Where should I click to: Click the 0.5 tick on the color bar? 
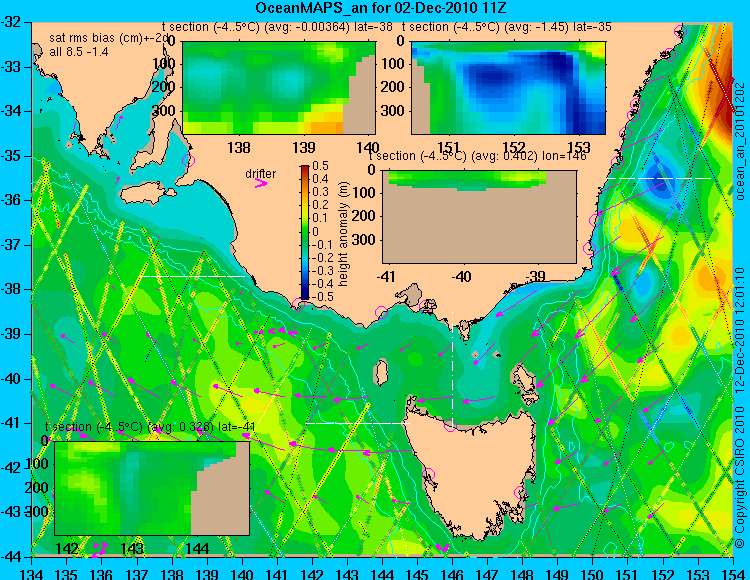(x=320, y=166)
